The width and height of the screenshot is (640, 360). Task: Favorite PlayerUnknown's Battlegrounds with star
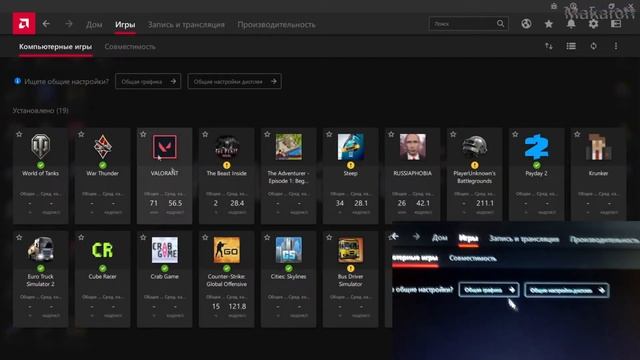[453, 134]
